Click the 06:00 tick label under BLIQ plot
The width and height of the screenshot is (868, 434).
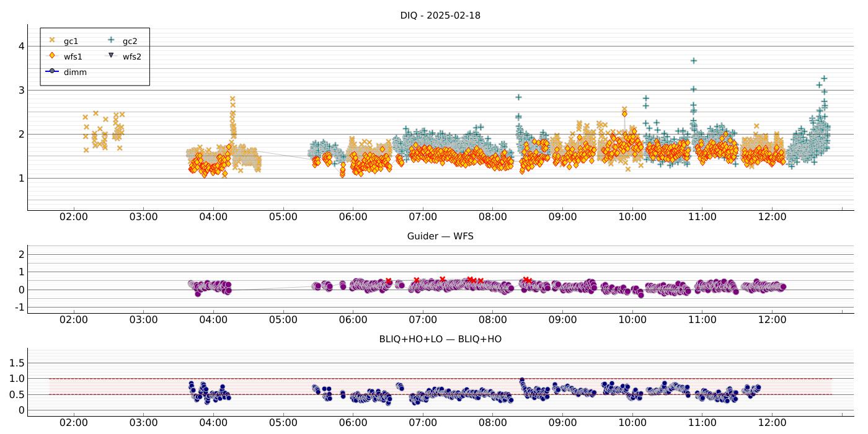tap(353, 423)
